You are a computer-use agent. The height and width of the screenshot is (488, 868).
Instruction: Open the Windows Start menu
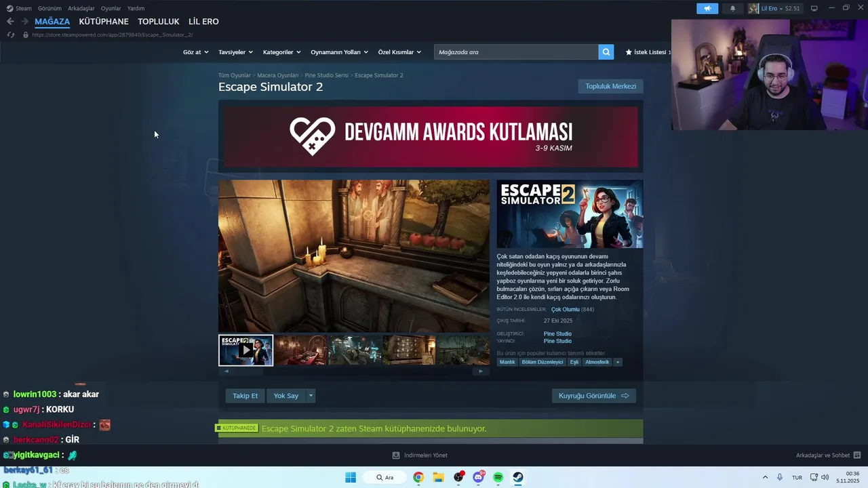click(x=351, y=477)
